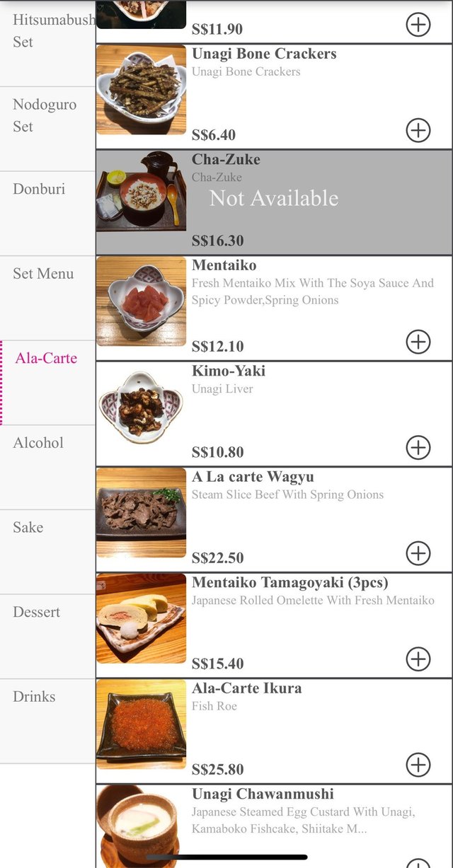View the Drinks category
The image size is (453, 868).
tap(47, 697)
